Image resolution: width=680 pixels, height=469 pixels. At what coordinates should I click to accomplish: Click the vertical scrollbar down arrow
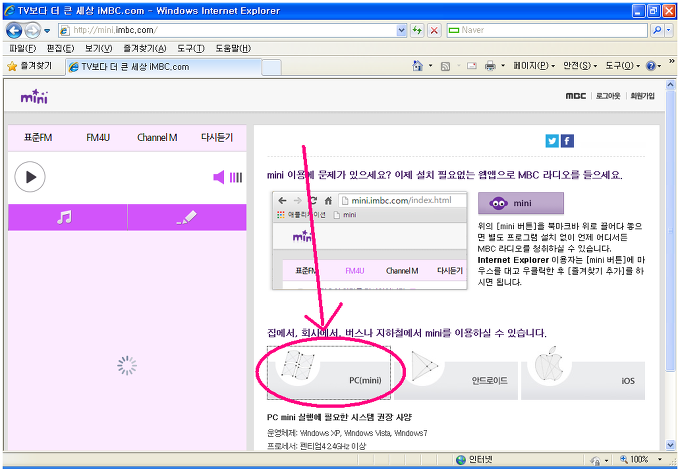[x=670, y=445]
